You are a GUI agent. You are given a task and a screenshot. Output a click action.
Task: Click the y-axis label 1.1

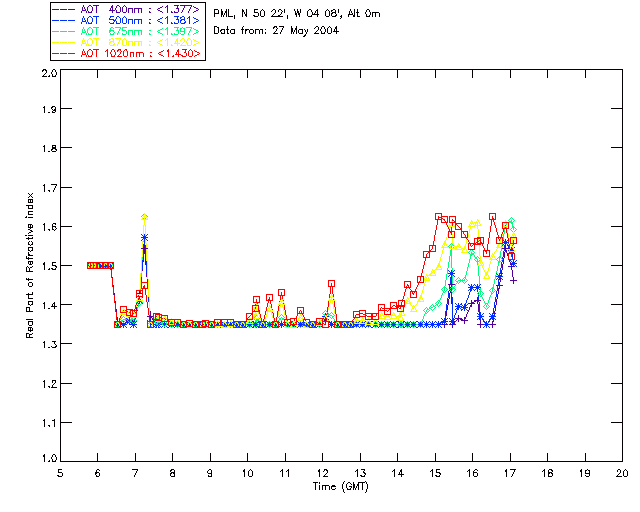tap(49, 423)
